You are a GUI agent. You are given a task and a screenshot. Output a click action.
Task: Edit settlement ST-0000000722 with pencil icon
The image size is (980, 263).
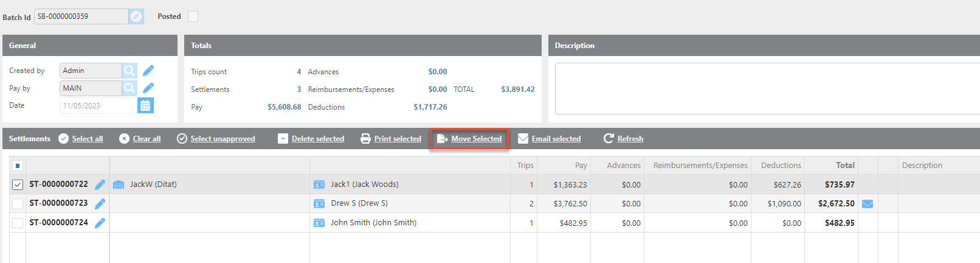tap(100, 184)
